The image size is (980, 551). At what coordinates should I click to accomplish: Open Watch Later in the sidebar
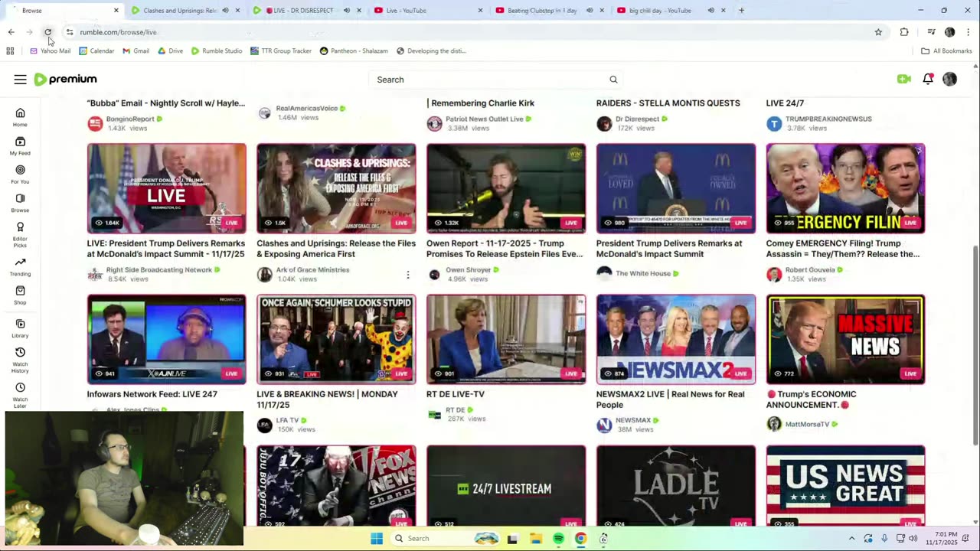coord(20,395)
